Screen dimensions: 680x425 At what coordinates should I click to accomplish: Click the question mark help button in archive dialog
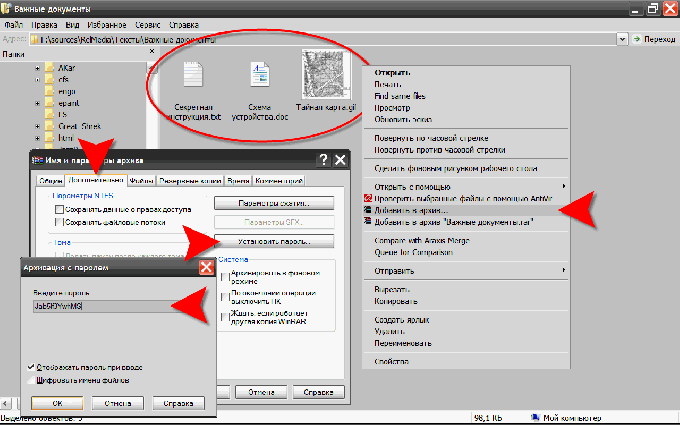click(x=323, y=160)
